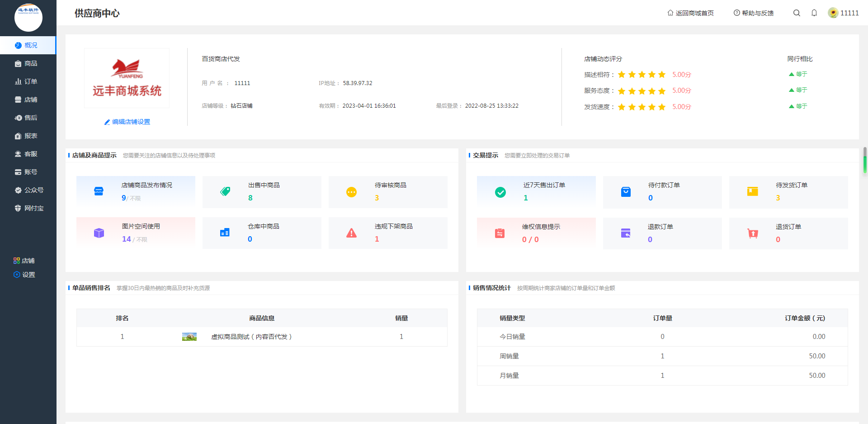Open the 店铺 sidebar menu with the store icon

tap(28, 100)
